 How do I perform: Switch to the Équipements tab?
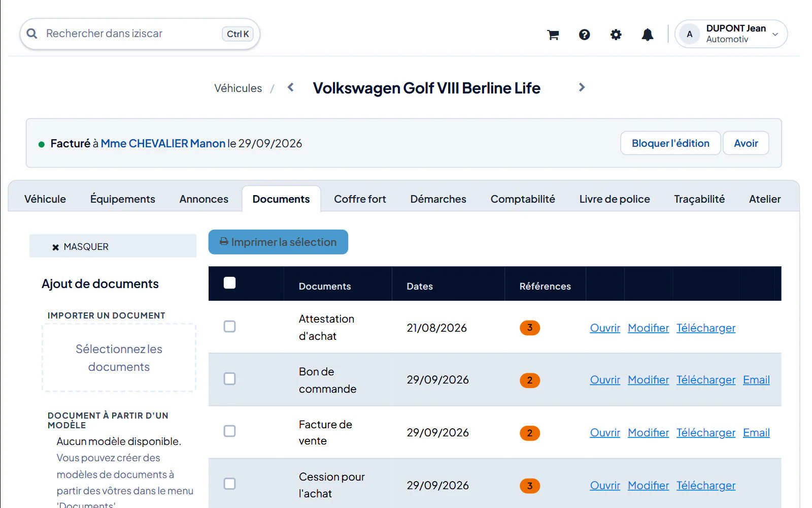123,199
